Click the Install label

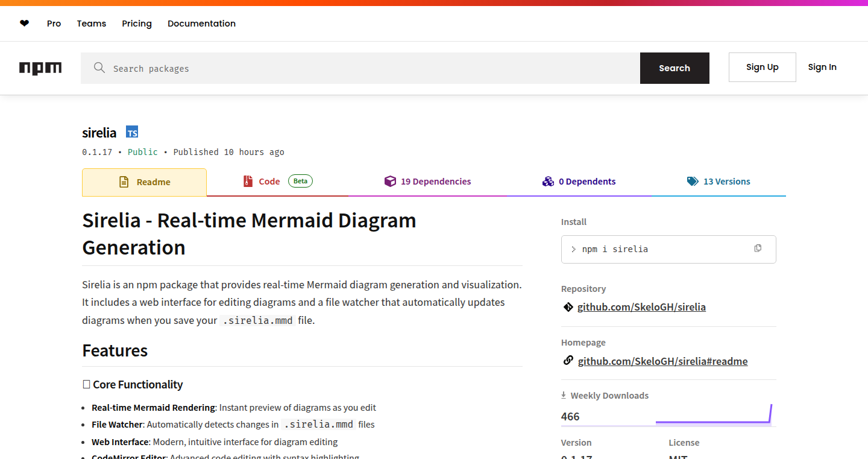[573, 222]
